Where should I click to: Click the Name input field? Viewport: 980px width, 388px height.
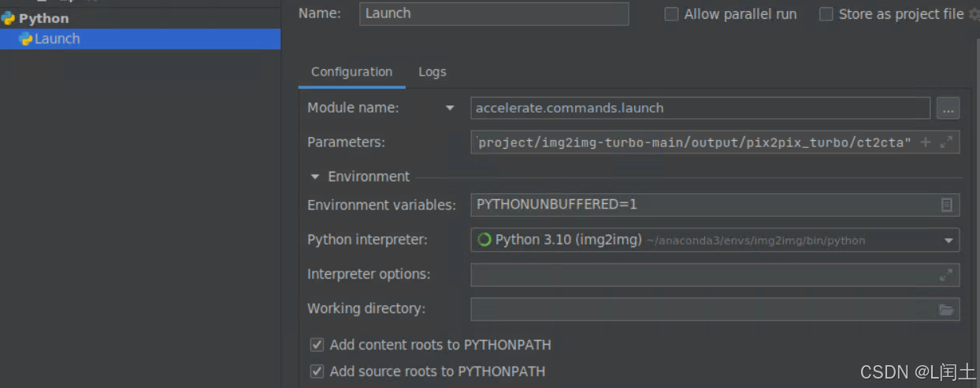[x=494, y=13]
